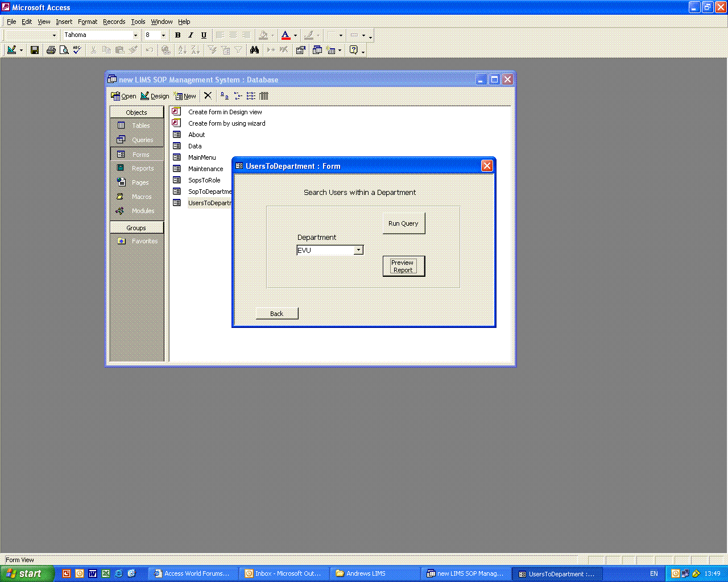Click the Back button on form
The image size is (728, 582).
pyautogui.click(x=277, y=314)
